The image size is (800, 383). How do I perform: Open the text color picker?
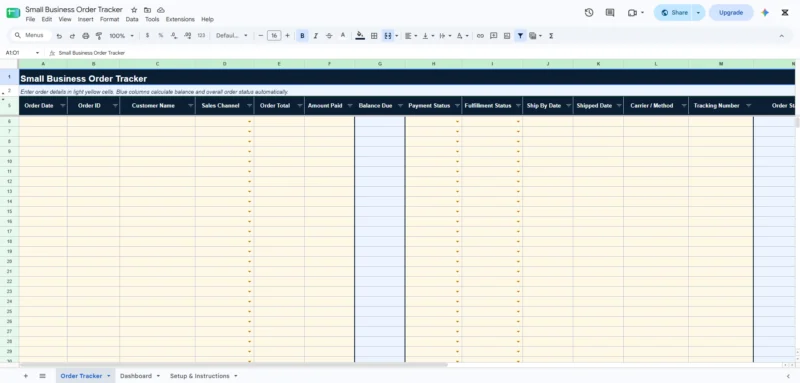[343, 36]
